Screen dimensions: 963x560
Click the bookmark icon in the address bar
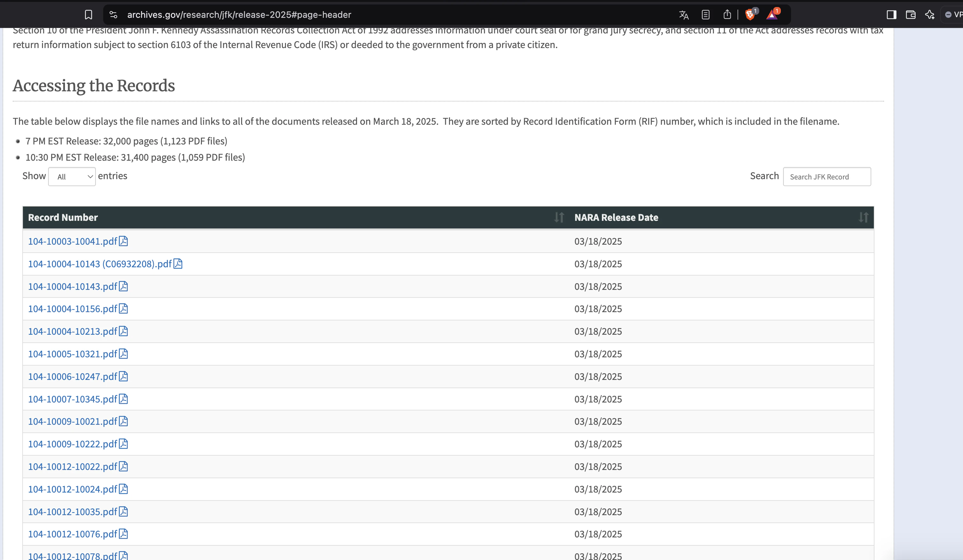point(88,15)
